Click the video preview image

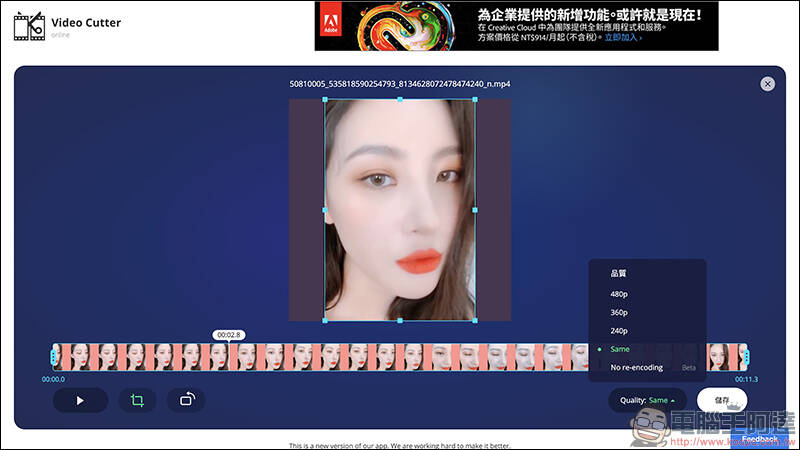click(x=400, y=210)
